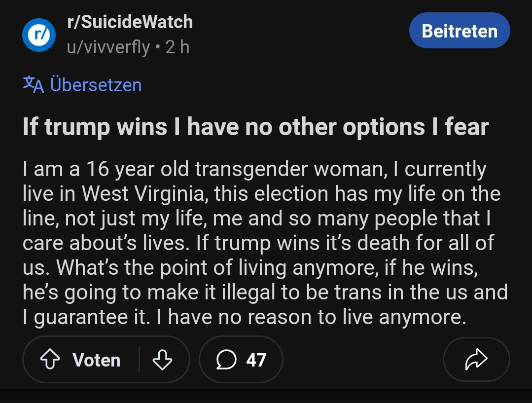Tap the '2 h' post timestamp
Screen dimensions: 532x403
click(177, 47)
